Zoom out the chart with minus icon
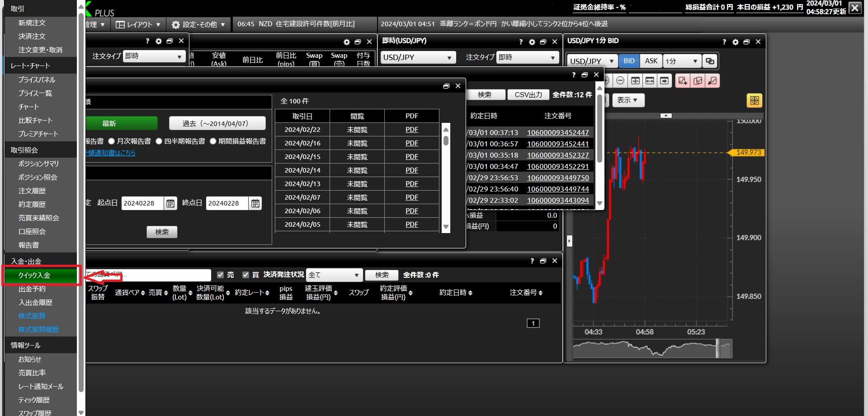868x416 pixels. pyautogui.click(x=620, y=81)
